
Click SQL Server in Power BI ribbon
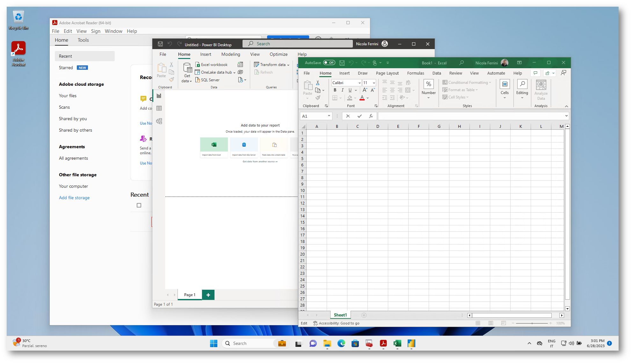(207, 80)
